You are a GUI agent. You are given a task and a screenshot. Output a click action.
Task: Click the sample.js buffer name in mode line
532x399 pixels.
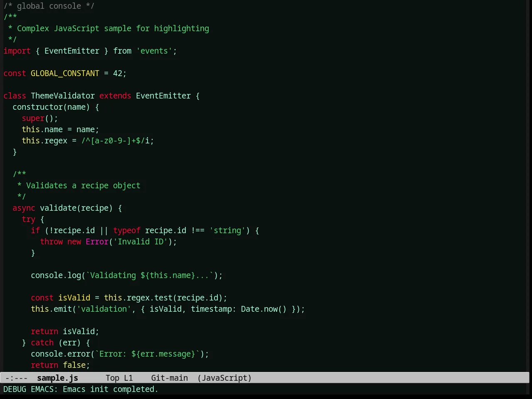(57, 378)
